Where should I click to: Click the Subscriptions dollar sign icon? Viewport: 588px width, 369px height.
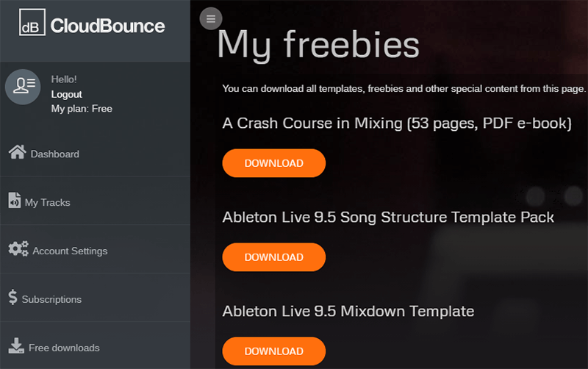click(12, 297)
